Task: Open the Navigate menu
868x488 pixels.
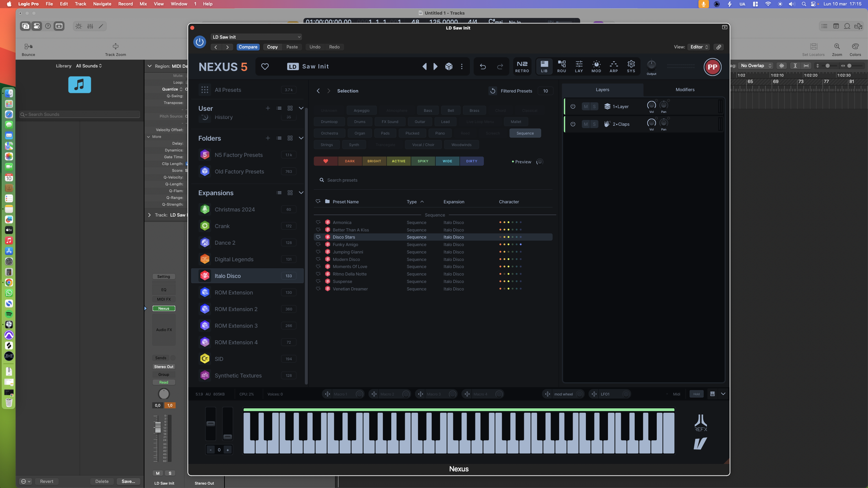Action: point(102,4)
